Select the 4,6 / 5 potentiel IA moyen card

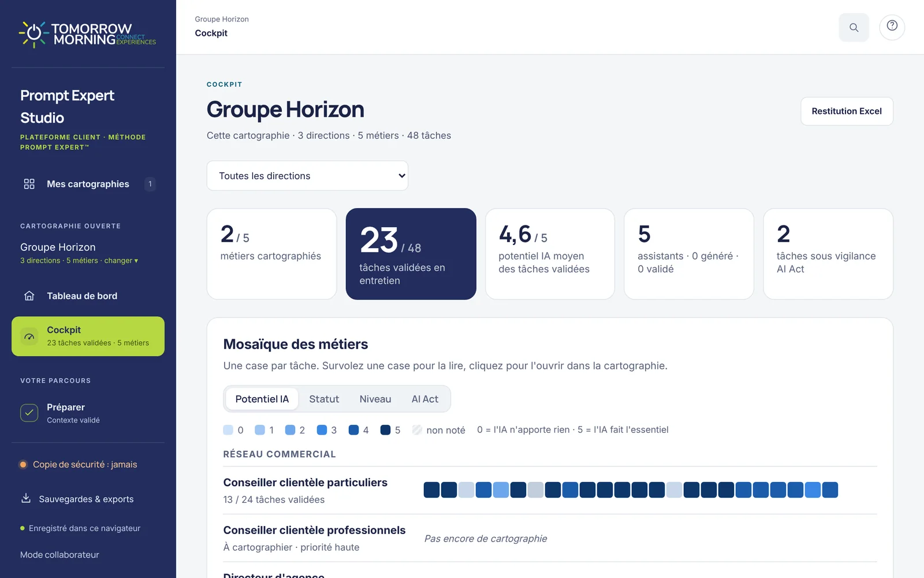coord(550,254)
